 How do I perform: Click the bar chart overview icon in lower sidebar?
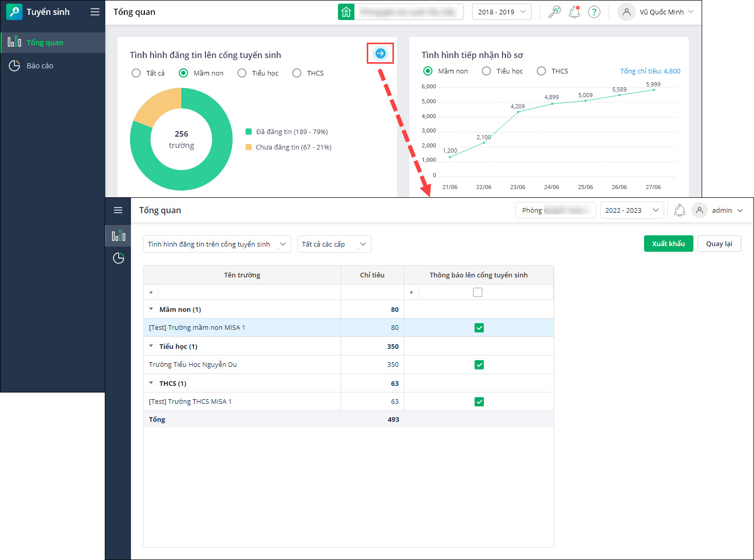coord(119,236)
